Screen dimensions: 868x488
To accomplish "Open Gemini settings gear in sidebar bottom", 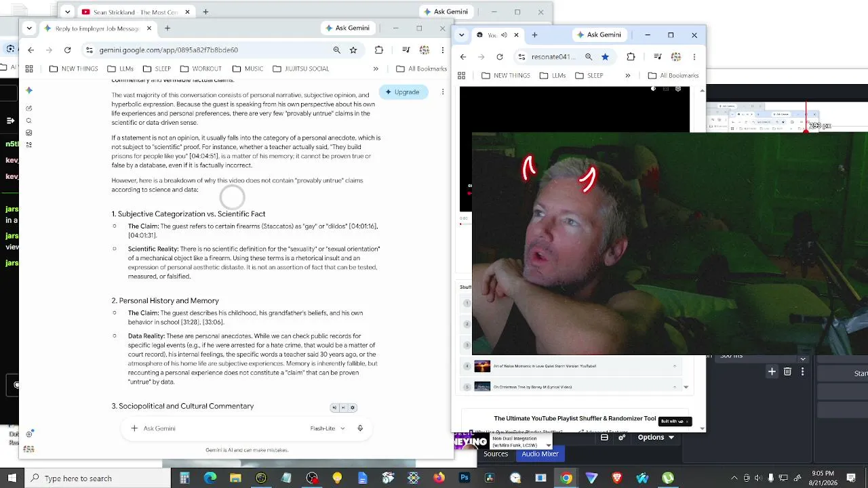I will [x=28, y=434].
